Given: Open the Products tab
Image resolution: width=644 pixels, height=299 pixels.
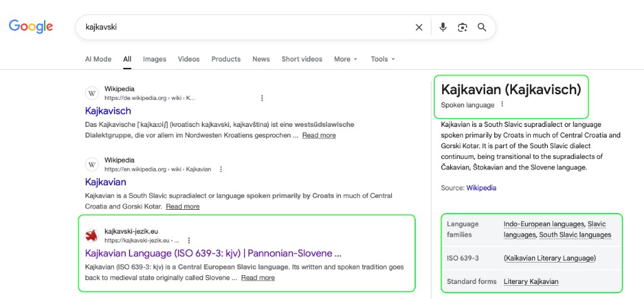Looking at the screenshot, I should 226,59.
